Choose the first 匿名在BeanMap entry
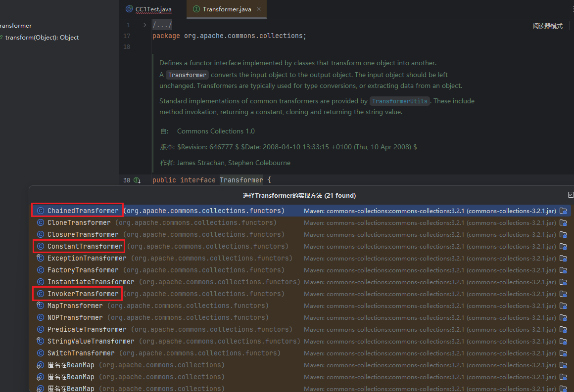574x392 pixels. pyautogui.click(x=71, y=365)
